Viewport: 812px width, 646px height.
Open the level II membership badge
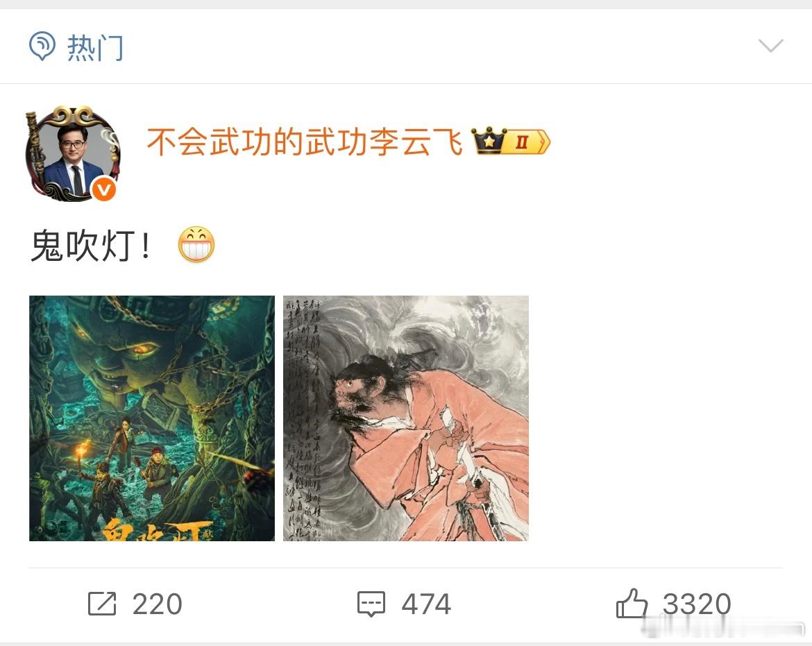point(527,142)
